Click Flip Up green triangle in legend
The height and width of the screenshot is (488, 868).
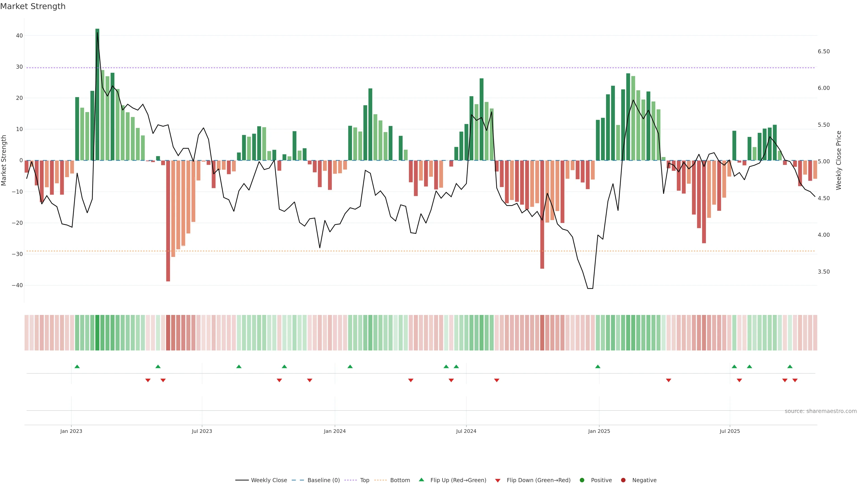click(421, 480)
